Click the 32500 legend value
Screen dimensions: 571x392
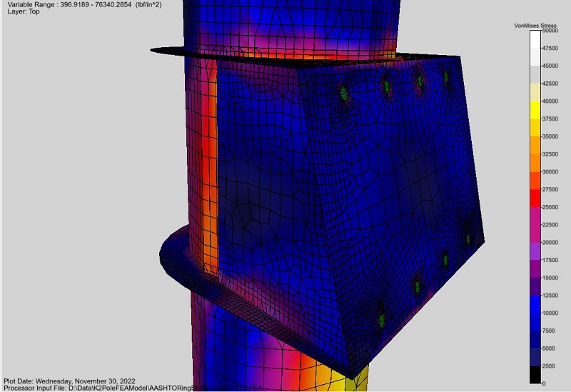click(550, 154)
